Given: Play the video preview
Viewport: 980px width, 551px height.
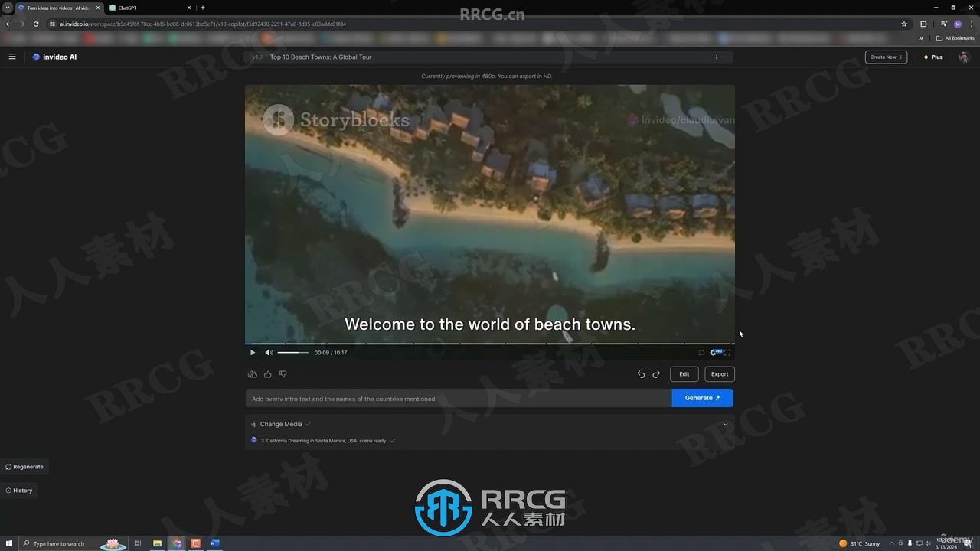Looking at the screenshot, I should coord(253,353).
